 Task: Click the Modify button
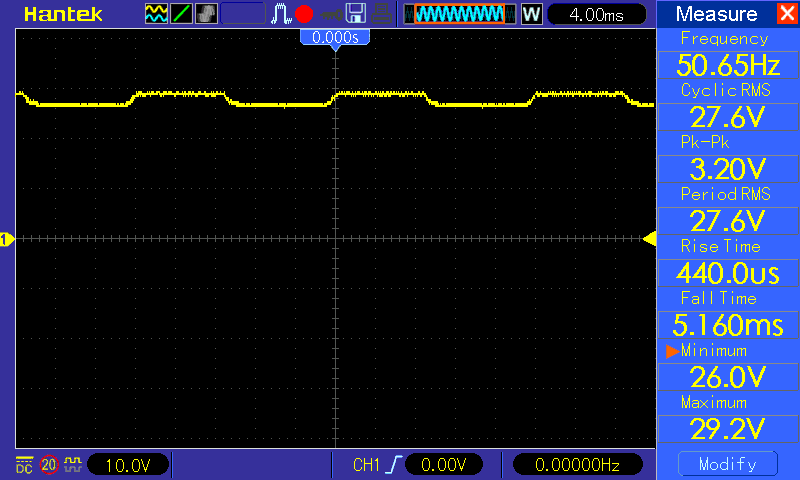728,464
